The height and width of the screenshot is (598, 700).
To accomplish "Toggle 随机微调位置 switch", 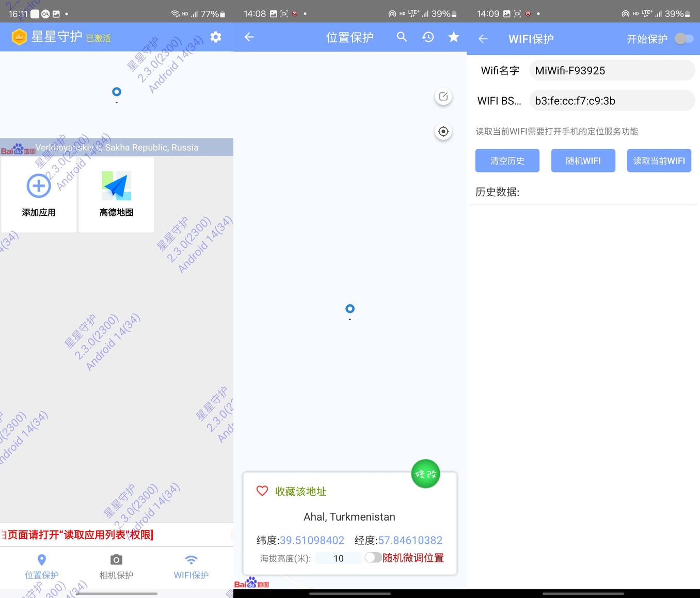I will [x=373, y=558].
